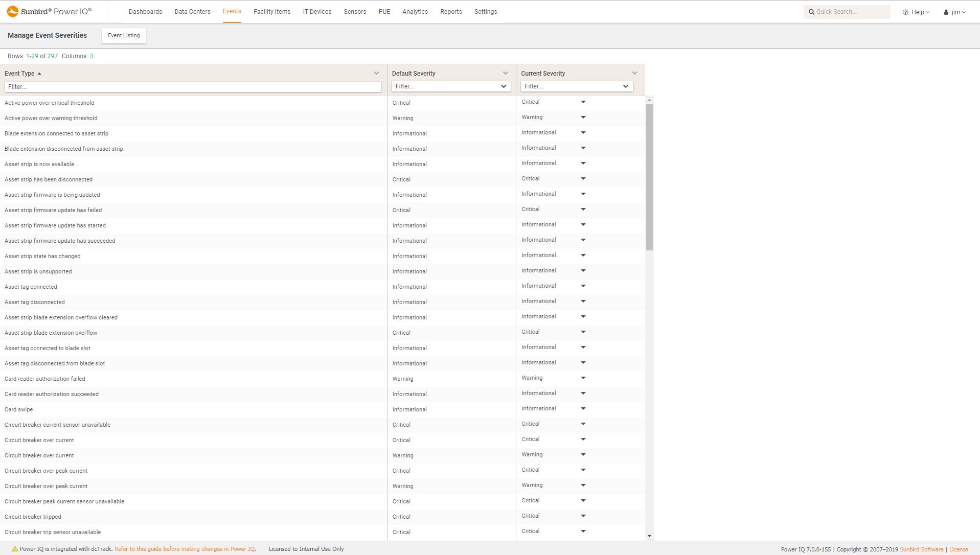Navigate to Analytics
980x555 pixels.
click(x=415, y=11)
